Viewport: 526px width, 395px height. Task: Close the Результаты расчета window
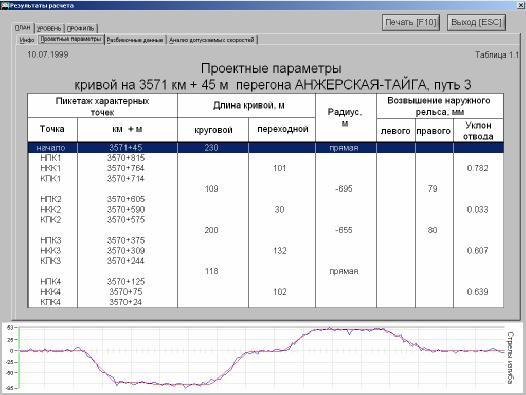pos(521,5)
